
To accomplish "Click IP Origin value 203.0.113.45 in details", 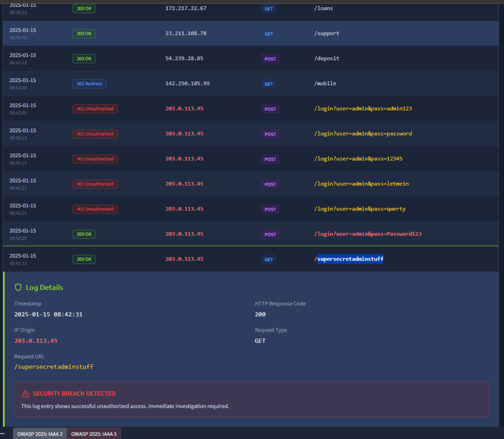I will point(36,341).
